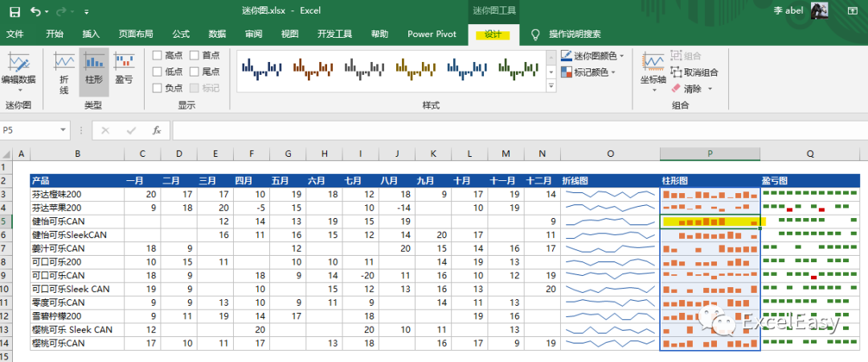Click the Select All corner triangle

pyautogui.click(x=6, y=154)
